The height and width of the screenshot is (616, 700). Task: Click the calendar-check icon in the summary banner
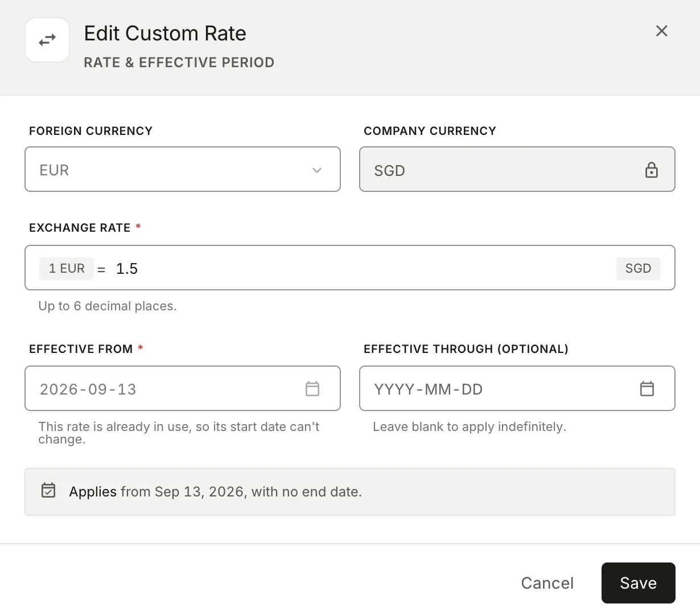coord(48,490)
